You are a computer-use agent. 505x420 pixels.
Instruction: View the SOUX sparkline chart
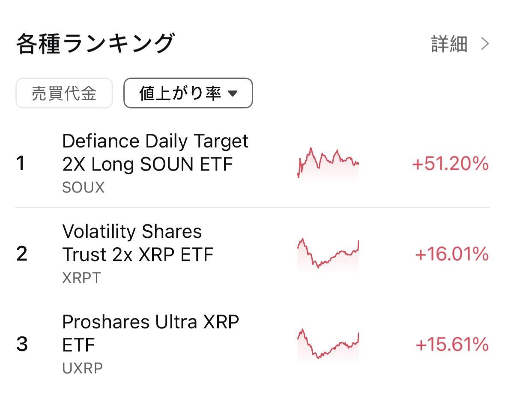tap(328, 163)
